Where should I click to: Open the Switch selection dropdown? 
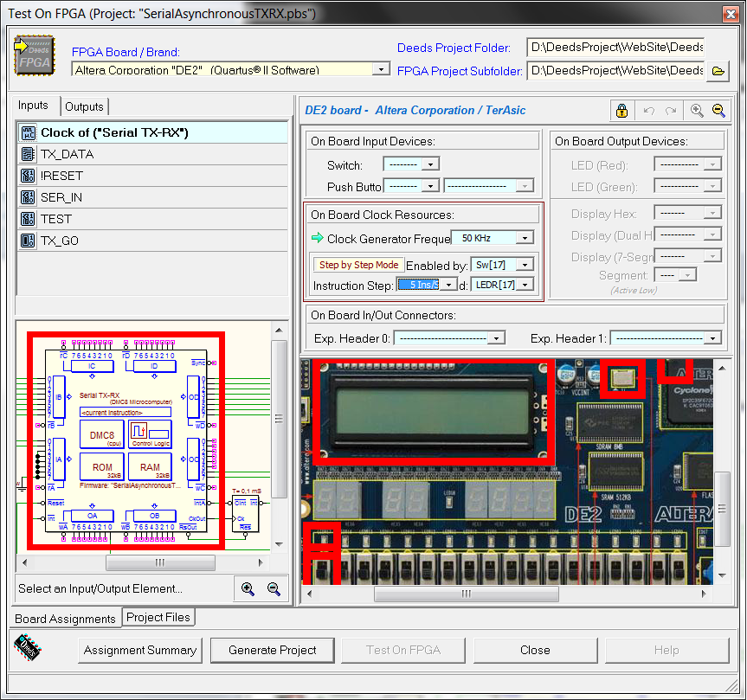click(x=431, y=164)
